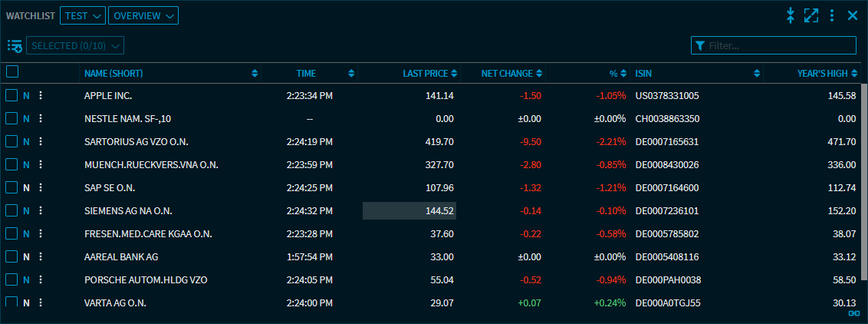
Task: Sort by the Net Change column header
Action: pos(506,74)
